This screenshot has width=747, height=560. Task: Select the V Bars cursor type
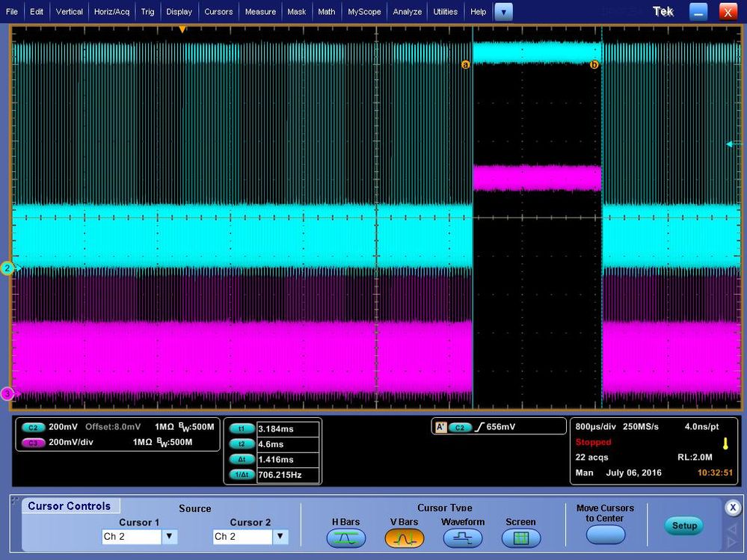point(404,538)
